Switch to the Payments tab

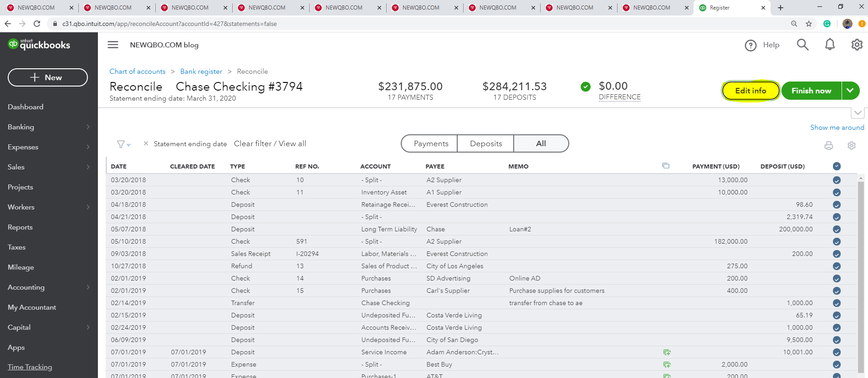point(431,143)
